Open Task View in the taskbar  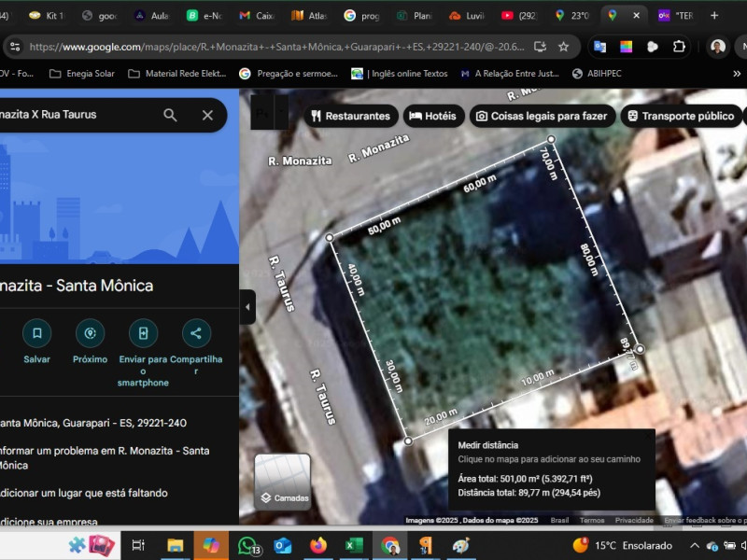(x=138, y=545)
